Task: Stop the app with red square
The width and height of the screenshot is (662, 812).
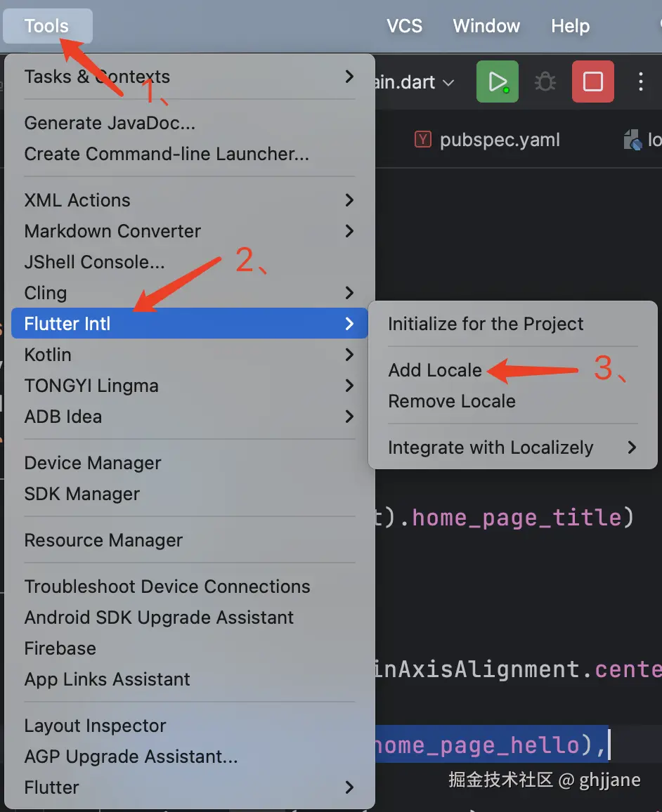Action: point(593,82)
